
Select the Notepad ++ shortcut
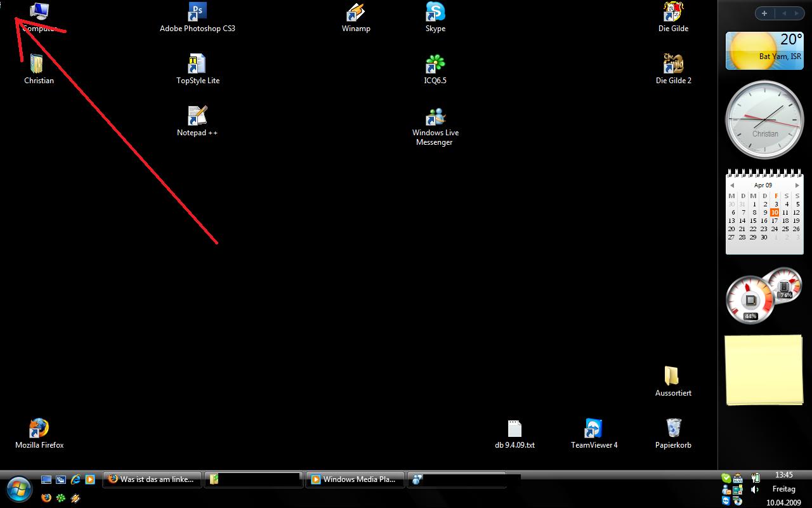[x=197, y=121]
